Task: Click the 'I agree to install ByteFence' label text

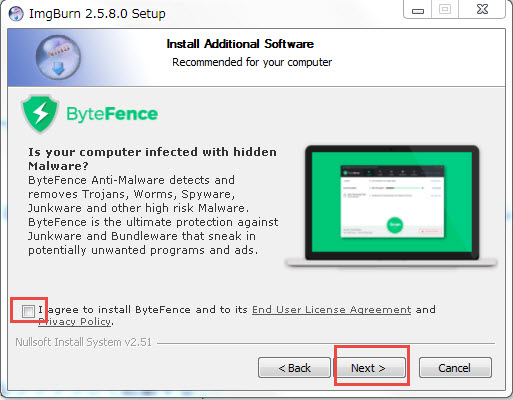Action: point(114,310)
